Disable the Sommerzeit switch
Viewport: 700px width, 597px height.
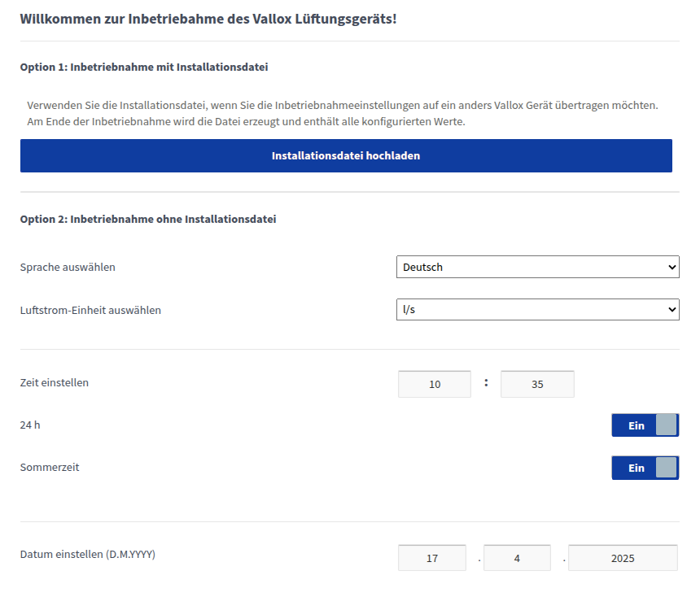coord(645,468)
